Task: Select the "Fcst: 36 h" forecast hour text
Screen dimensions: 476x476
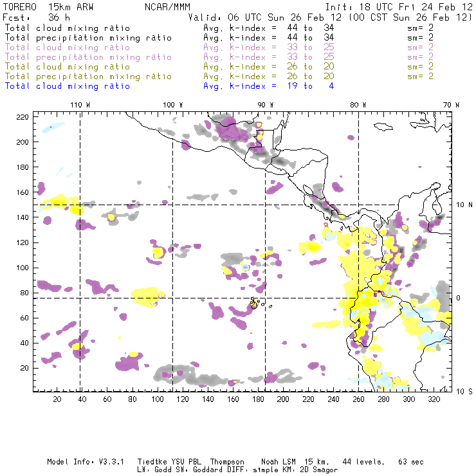Action: [37, 17]
